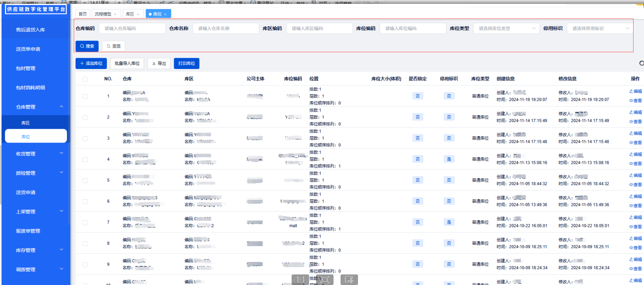
Task: Tick the select-all checkbox in table header
Action: coord(85,79)
